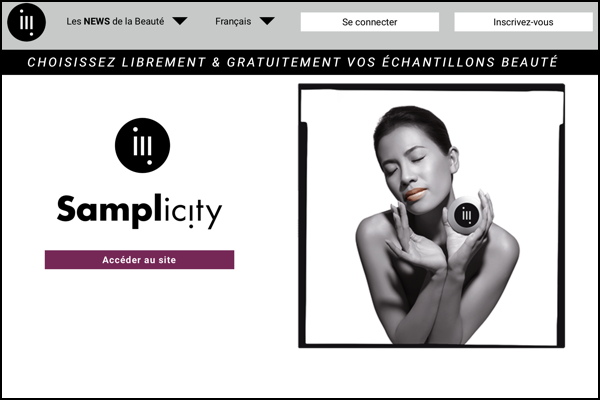The image size is (600, 400).
Task: Click the model's orange lips
Action: click(x=416, y=194)
